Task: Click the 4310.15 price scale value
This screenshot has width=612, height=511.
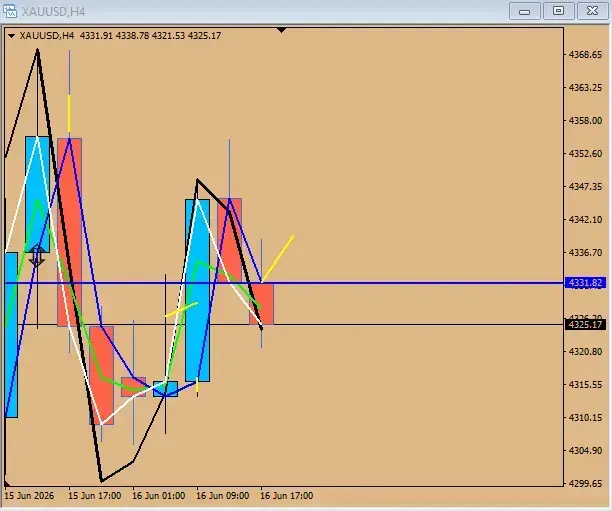Action: 585,417
